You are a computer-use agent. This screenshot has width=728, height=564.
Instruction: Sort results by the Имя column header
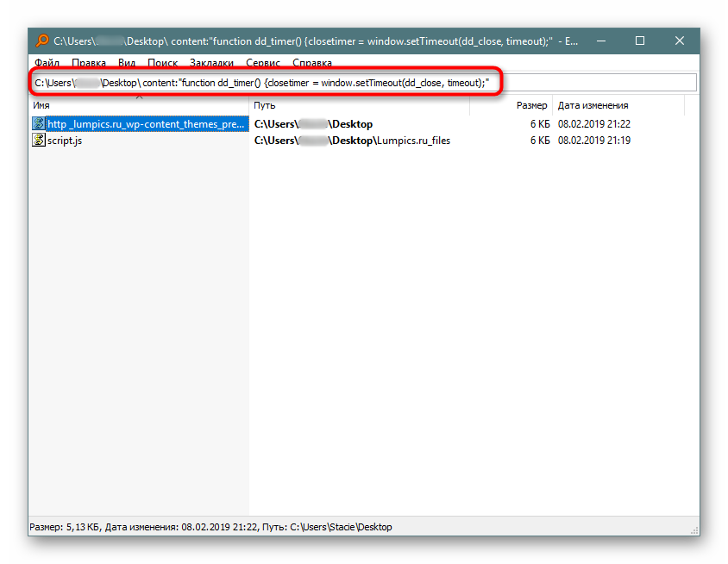pos(139,105)
